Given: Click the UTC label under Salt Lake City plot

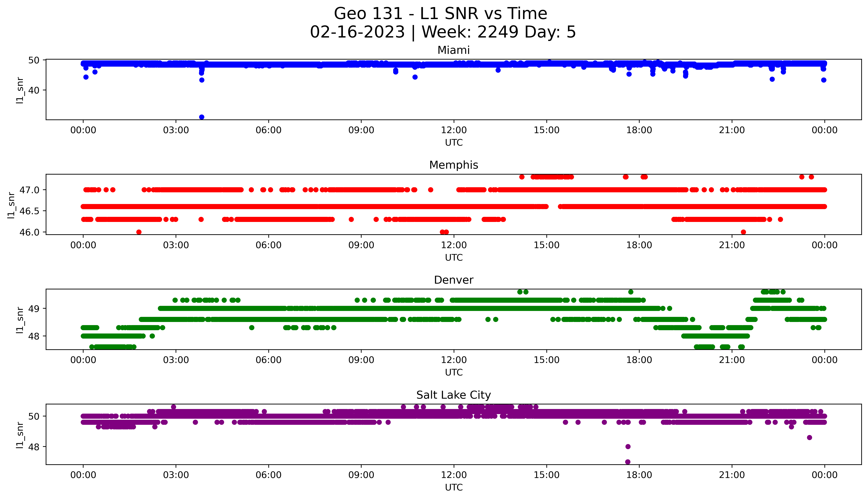Looking at the screenshot, I should (454, 487).
